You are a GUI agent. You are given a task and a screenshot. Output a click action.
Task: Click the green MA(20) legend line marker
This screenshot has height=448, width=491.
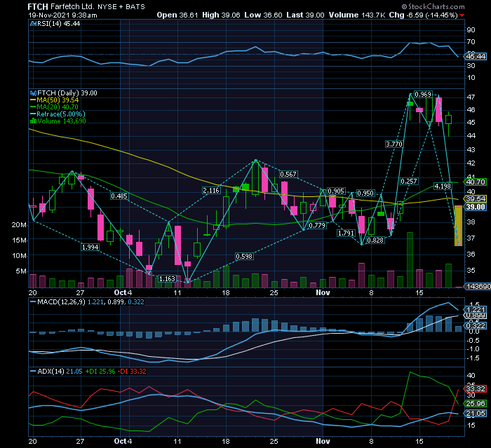point(33,107)
